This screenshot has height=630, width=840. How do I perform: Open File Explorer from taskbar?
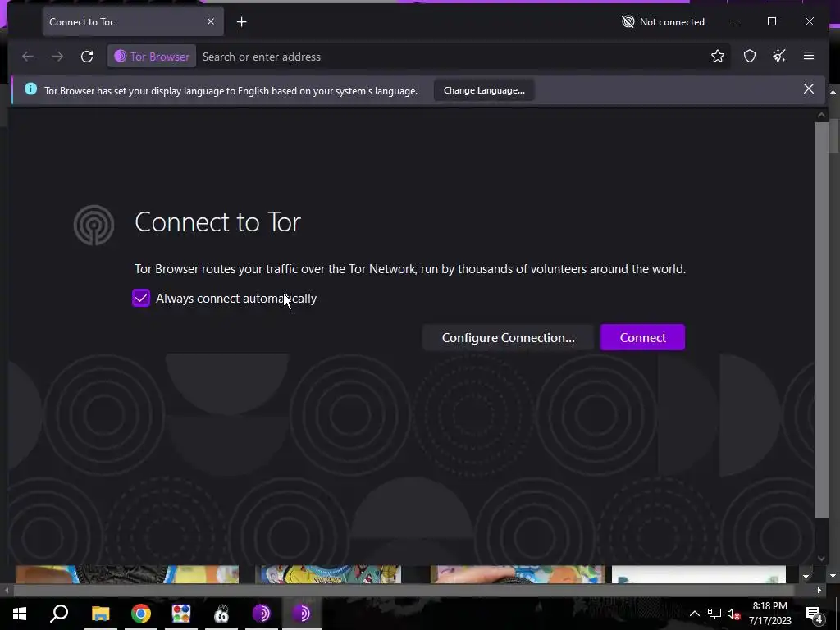pyautogui.click(x=100, y=614)
